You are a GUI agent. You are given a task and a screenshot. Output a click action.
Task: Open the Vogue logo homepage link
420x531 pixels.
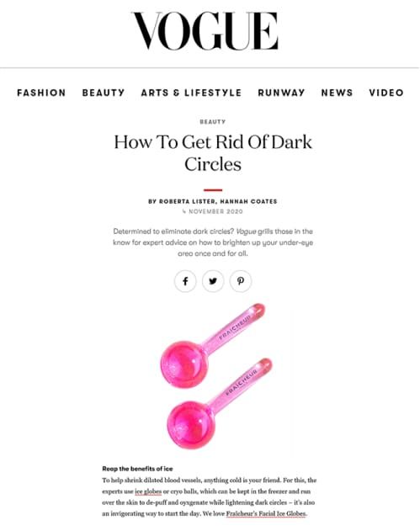point(205,31)
